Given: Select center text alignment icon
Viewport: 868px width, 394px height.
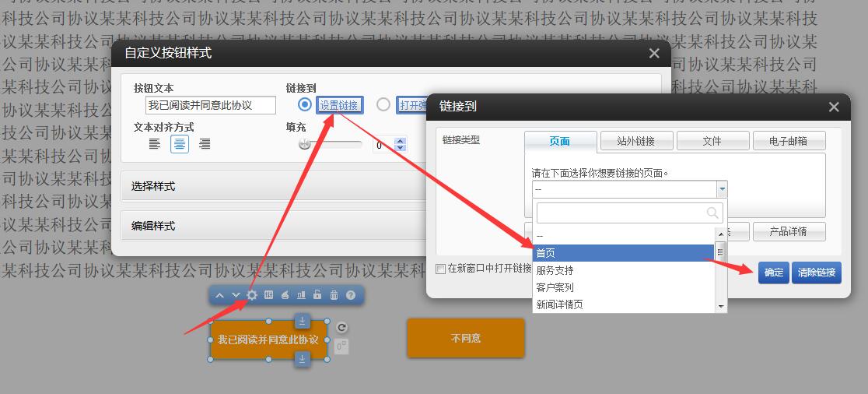Looking at the screenshot, I should point(180,143).
